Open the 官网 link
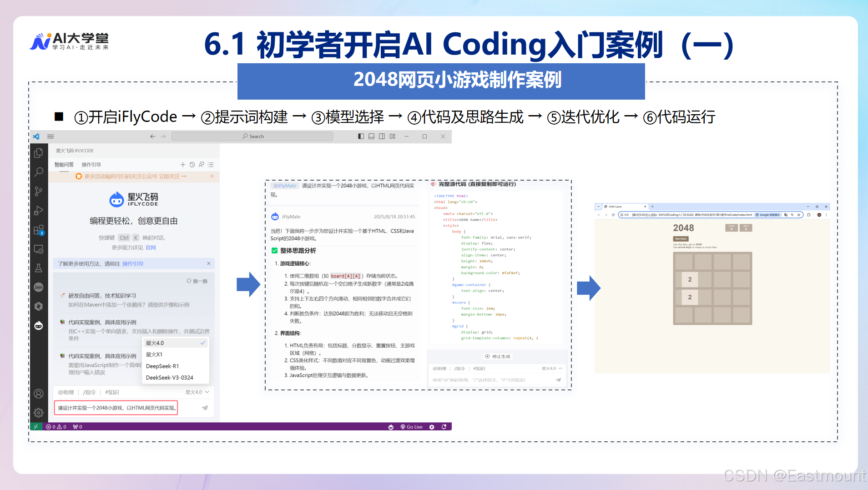Viewport: 868px width, 490px height. (x=151, y=248)
